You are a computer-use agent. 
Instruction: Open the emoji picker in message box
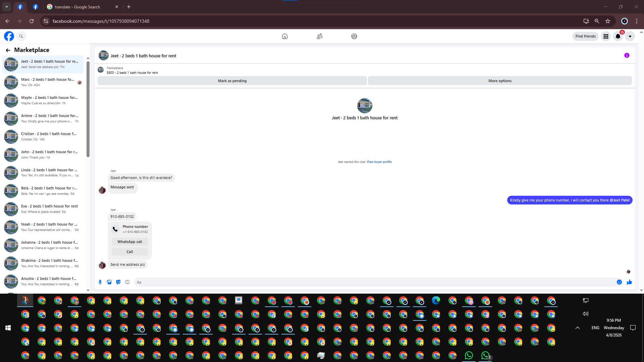619,282
